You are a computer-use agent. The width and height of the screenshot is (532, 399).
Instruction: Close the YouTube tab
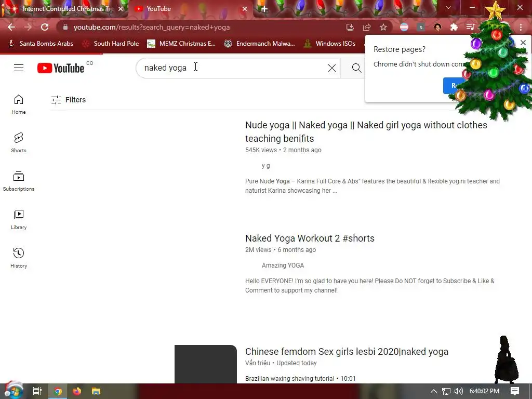(245, 9)
